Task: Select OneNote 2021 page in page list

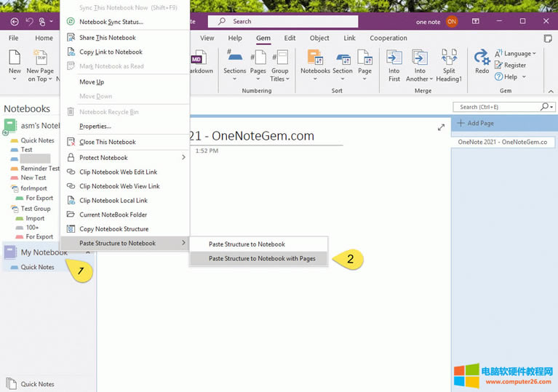Action: click(503, 142)
